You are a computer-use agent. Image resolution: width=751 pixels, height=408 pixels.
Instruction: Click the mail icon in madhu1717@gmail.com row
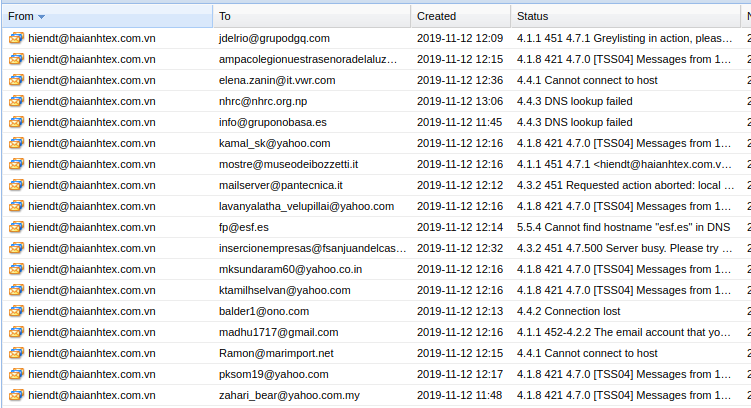coord(16,332)
